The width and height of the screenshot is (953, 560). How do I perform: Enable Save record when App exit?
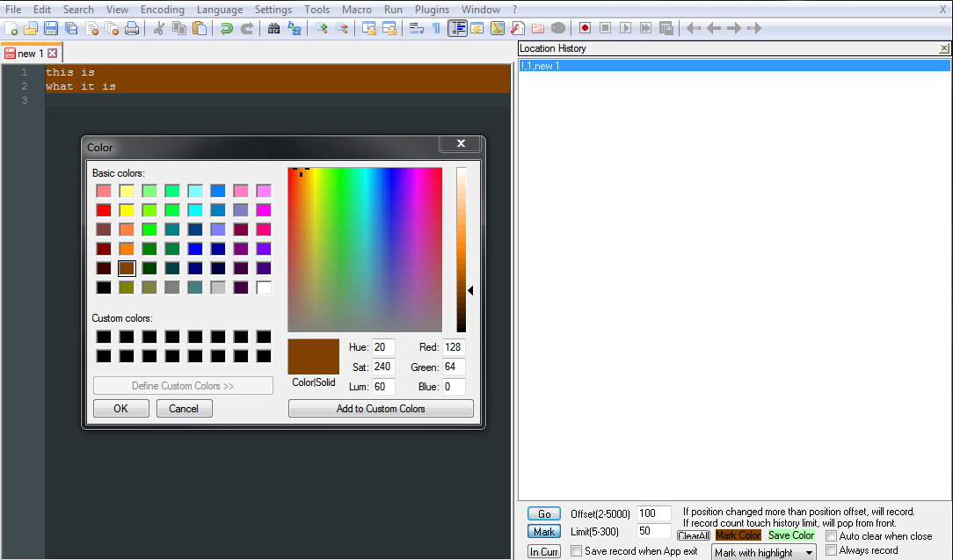pyautogui.click(x=576, y=551)
